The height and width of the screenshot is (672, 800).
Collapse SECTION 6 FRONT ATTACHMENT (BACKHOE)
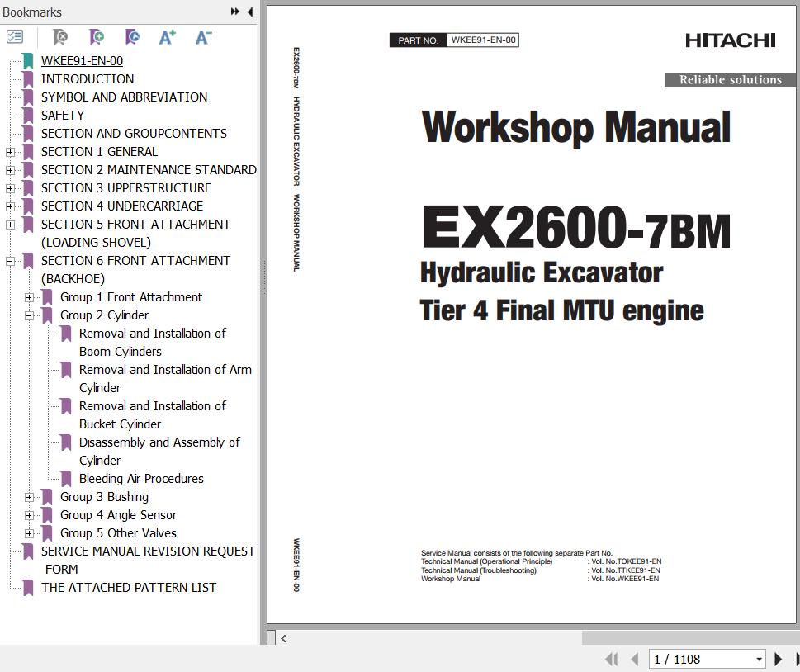10,261
